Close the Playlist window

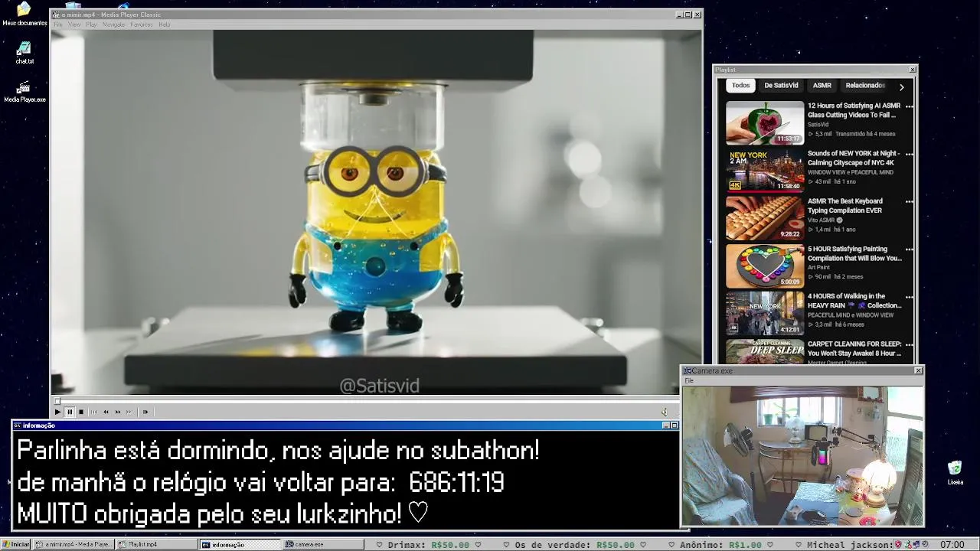click(x=912, y=70)
